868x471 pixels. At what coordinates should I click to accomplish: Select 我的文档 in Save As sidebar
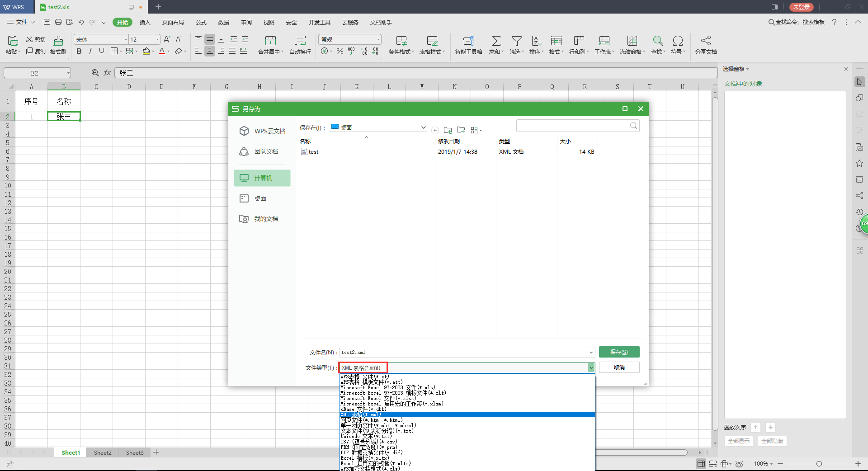click(262, 219)
